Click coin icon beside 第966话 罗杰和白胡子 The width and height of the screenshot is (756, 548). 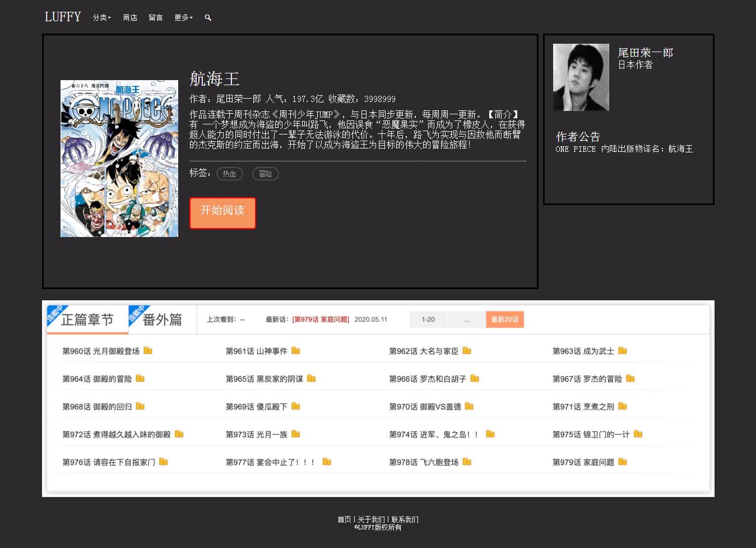(475, 379)
